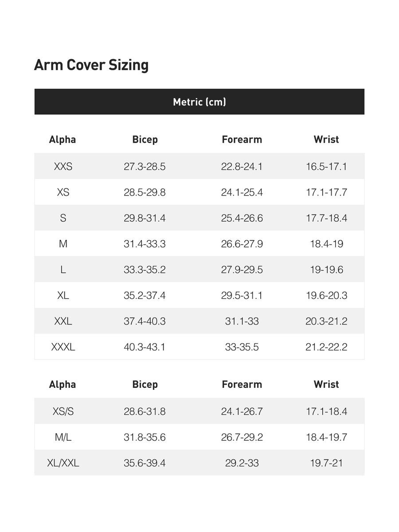399x532 pixels.
Task: Select the Arm Cover Sizing title
Action: tap(91, 65)
